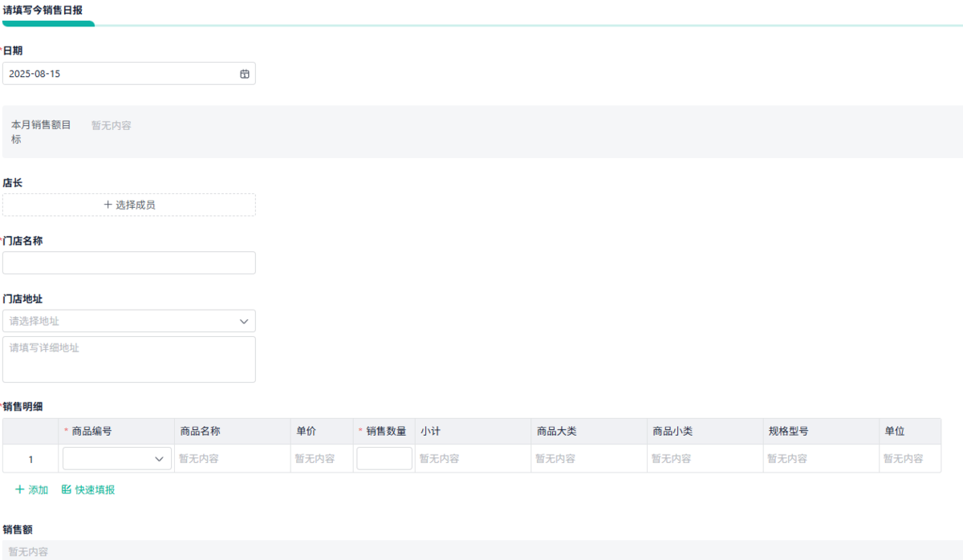Click 添加 to add a detail row
This screenshot has width=963, height=560.
point(32,489)
